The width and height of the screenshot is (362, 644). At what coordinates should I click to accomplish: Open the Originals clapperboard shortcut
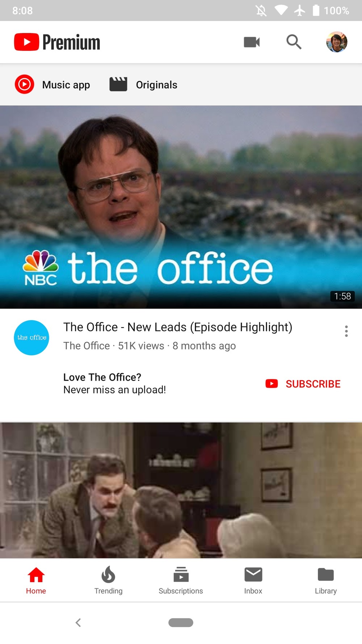pos(143,84)
